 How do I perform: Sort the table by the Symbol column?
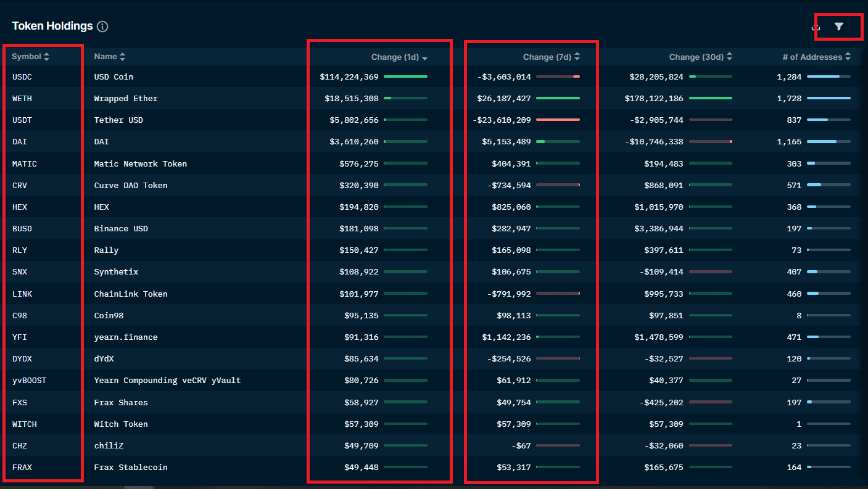[30, 57]
